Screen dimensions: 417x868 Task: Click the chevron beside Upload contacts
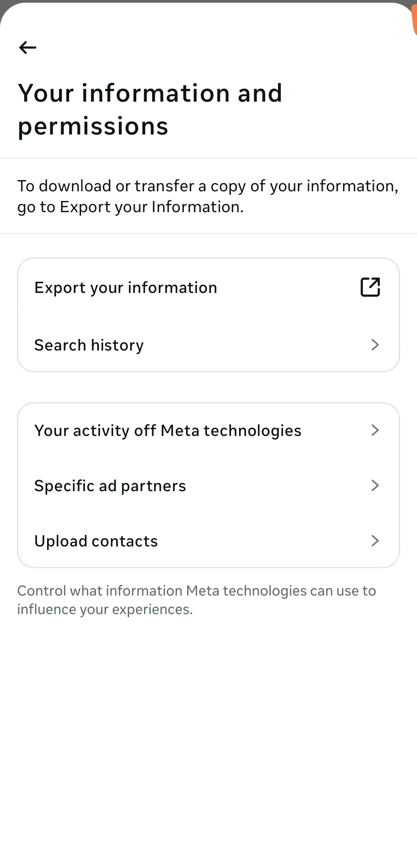point(375,541)
